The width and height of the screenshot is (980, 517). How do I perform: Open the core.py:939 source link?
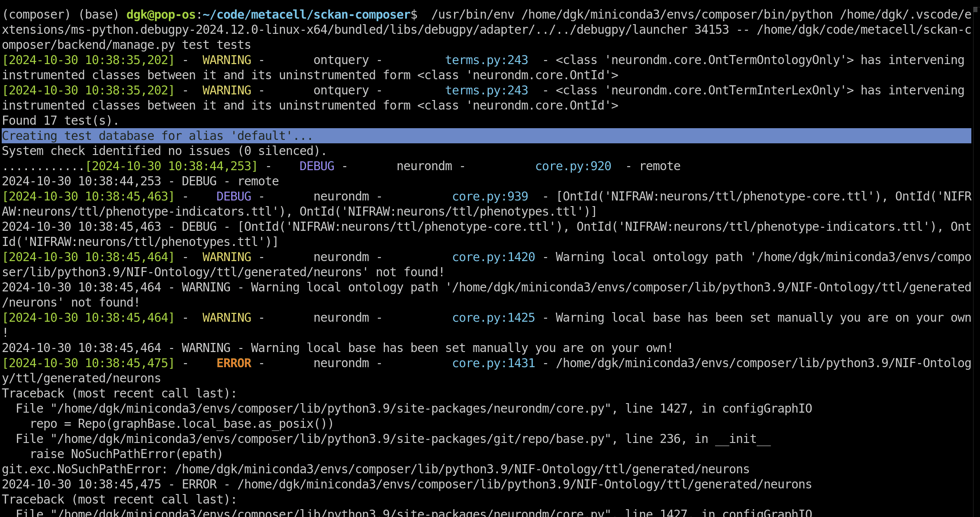coord(490,197)
